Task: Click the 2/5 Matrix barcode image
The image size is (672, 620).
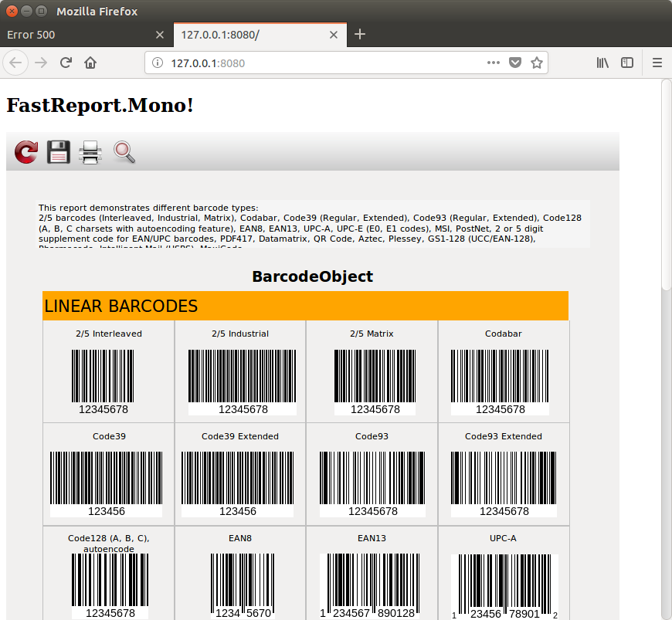Action: click(375, 382)
